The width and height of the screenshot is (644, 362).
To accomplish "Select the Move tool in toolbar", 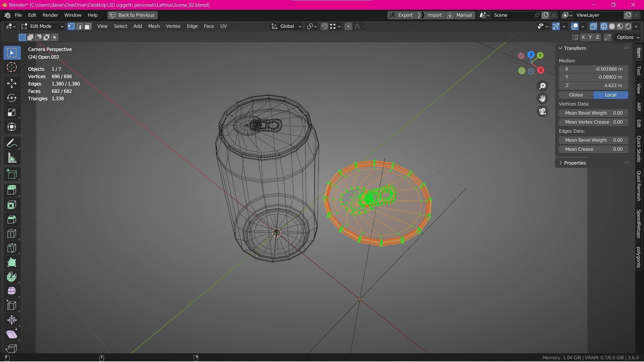I will pyautogui.click(x=12, y=83).
